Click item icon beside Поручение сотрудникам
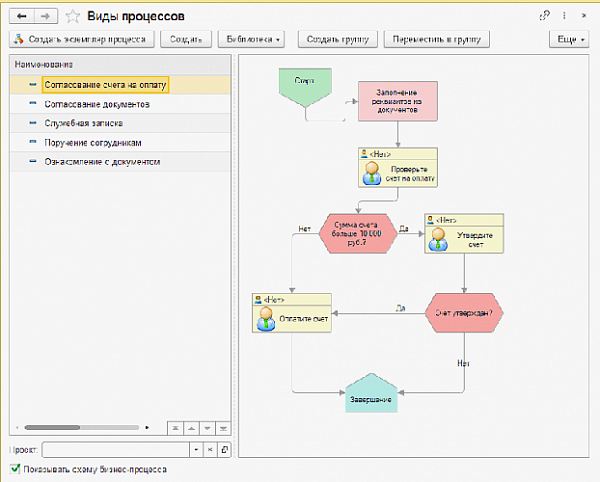The width and height of the screenshot is (600, 482). coord(33,142)
